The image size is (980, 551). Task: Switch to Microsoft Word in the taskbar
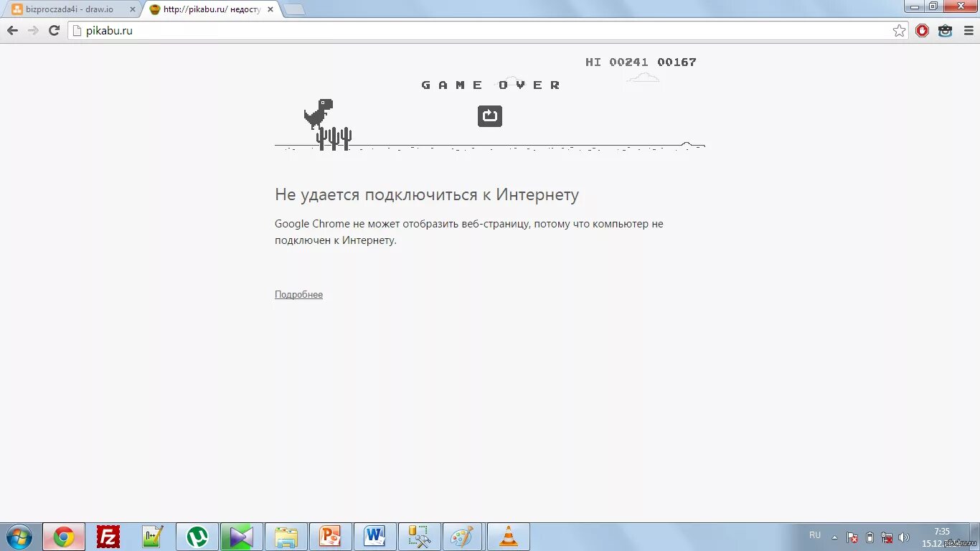(x=375, y=537)
